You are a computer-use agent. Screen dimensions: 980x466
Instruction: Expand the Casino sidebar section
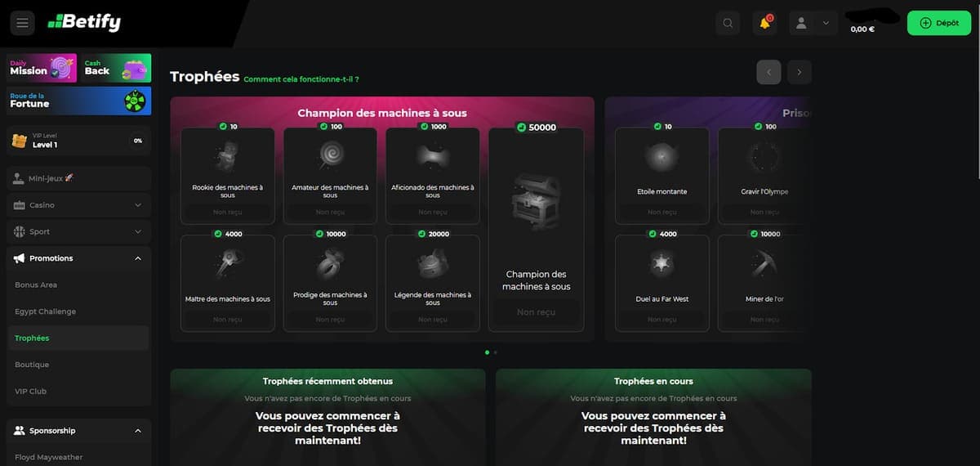click(x=78, y=205)
